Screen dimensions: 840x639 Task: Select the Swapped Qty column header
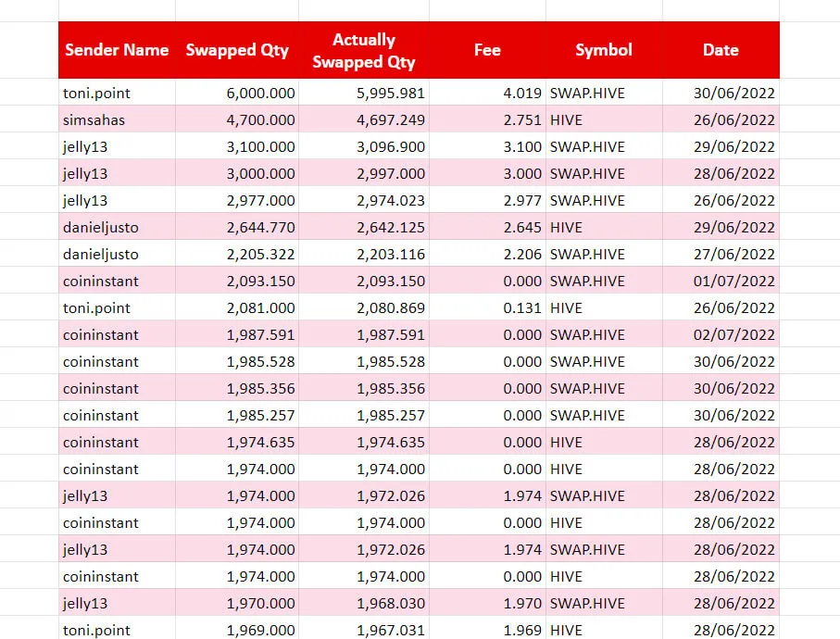click(x=237, y=50)
